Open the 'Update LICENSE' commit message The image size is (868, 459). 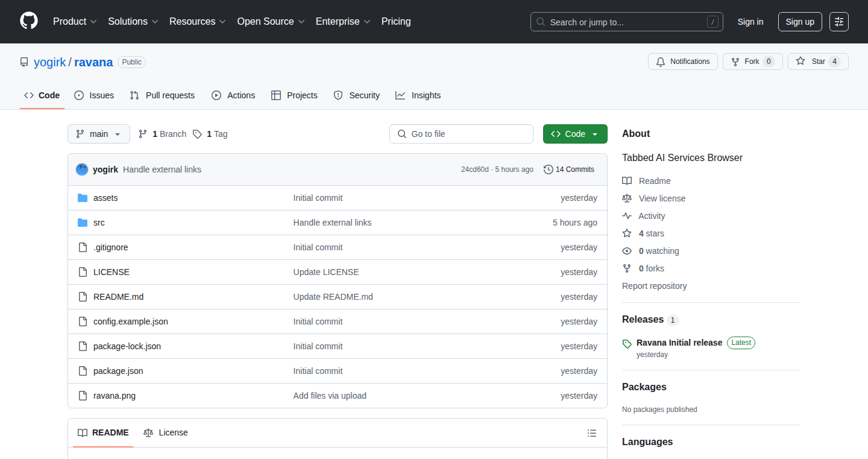point(326,272)
